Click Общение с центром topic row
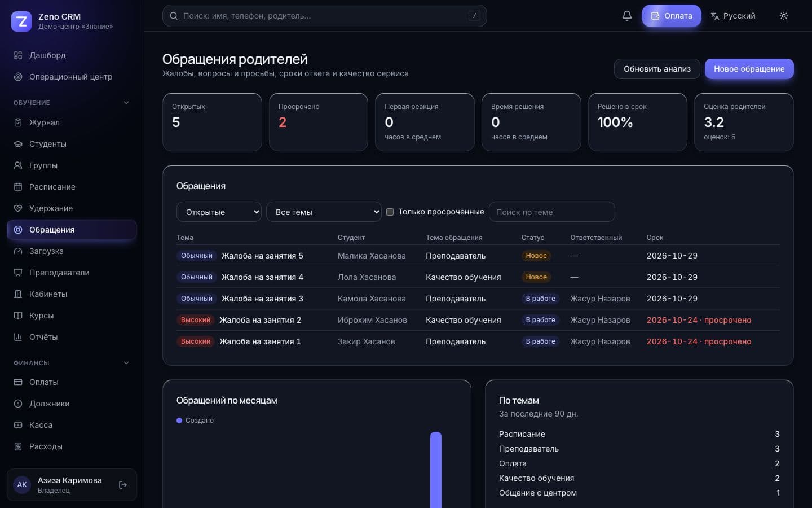 tap(639, 493)
